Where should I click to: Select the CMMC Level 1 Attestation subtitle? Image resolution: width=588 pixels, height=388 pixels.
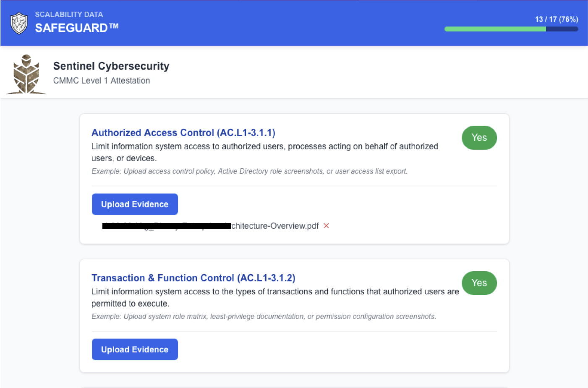click(101, 81)
